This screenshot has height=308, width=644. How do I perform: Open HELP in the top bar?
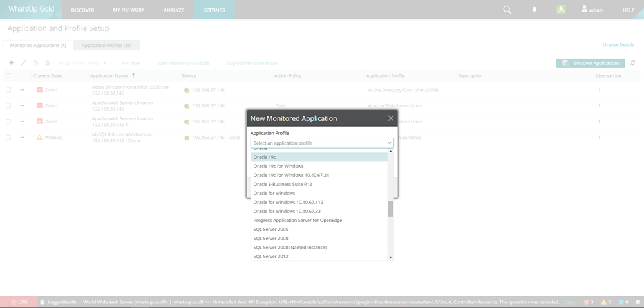pyautogui.click(x=629, y=10)
